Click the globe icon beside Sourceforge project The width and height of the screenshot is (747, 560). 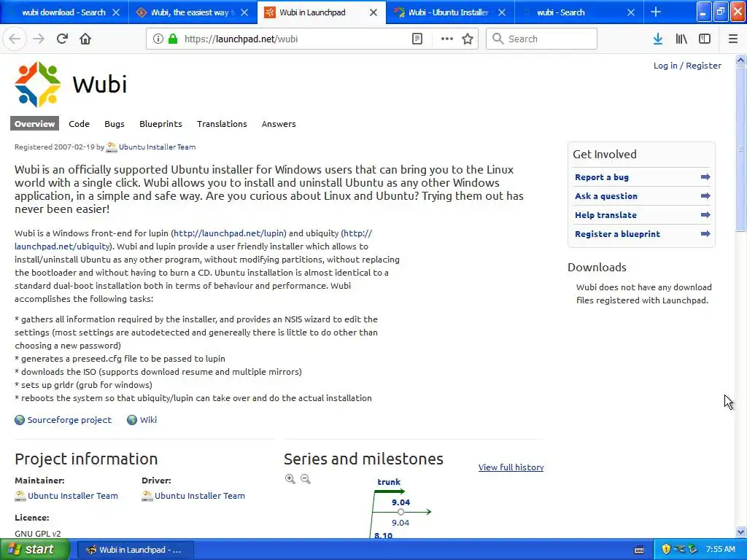[20, 420]
